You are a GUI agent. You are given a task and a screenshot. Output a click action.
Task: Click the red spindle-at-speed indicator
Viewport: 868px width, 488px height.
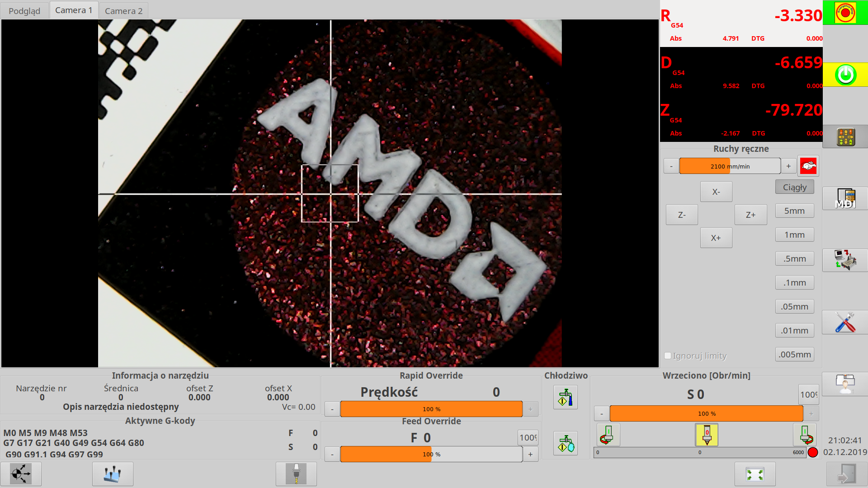pos(813,452)
